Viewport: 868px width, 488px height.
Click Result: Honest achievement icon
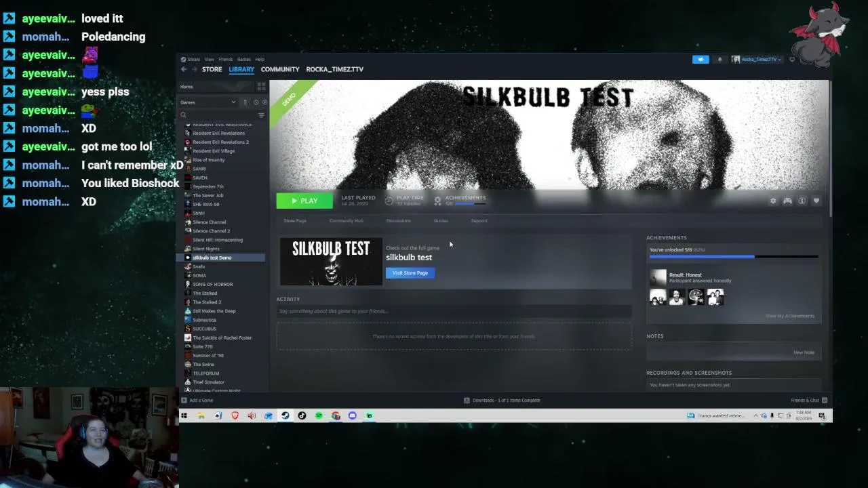tap(658, 277)
